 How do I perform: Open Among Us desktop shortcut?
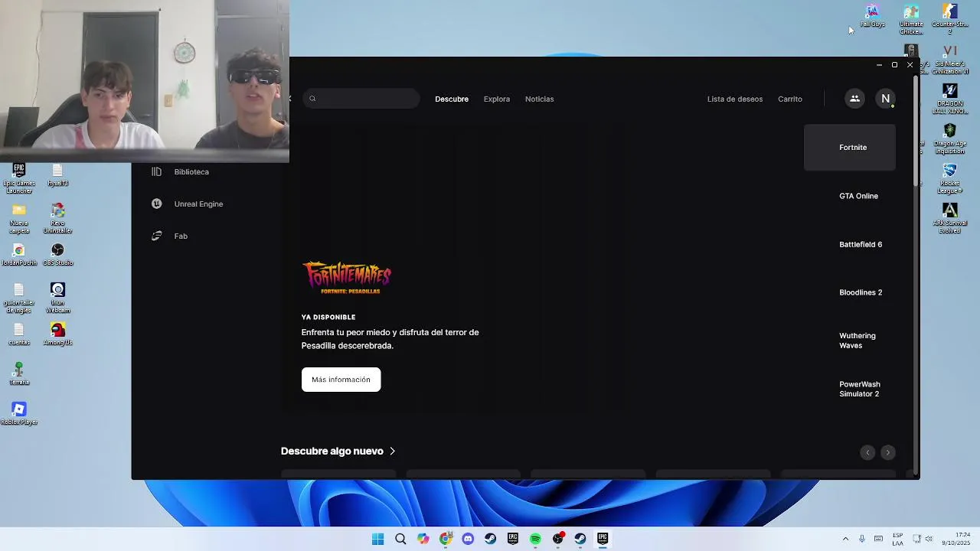coord(57,334)
